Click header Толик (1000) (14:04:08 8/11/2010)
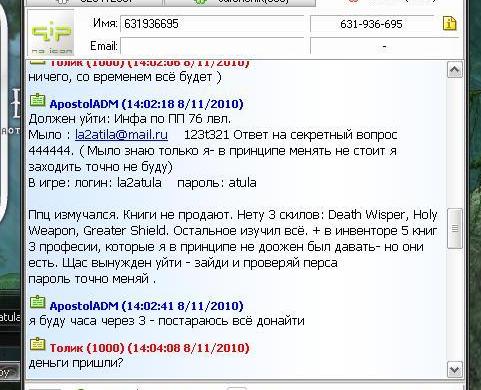 [x=150, y=348]
